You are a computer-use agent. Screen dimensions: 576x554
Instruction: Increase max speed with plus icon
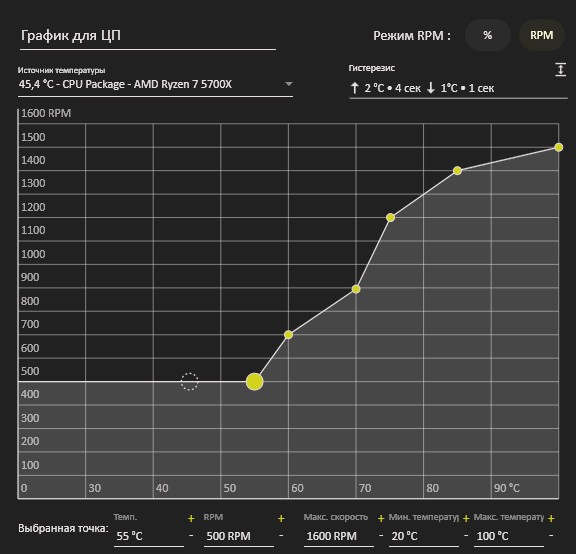381,518
